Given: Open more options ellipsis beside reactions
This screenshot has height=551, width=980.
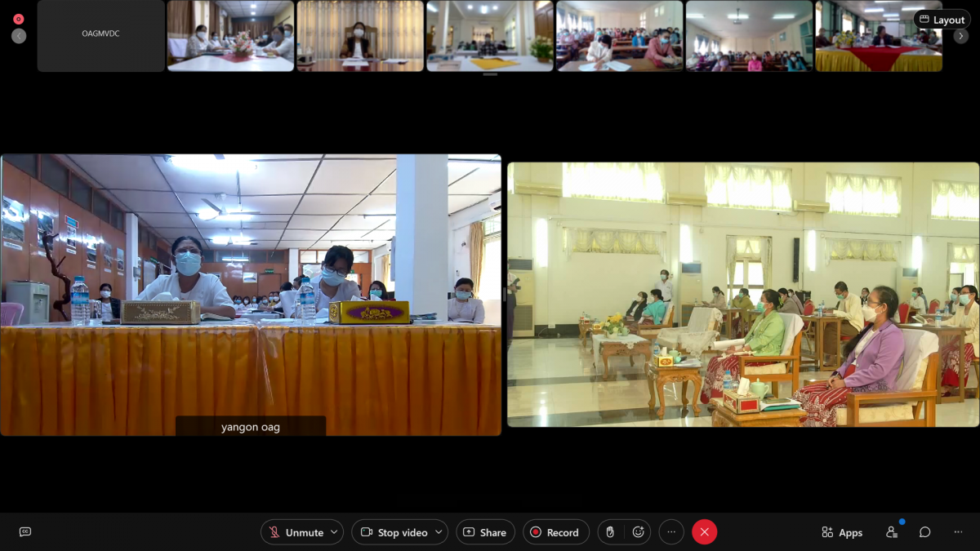Looking at the screenshot, I should 671,532.
